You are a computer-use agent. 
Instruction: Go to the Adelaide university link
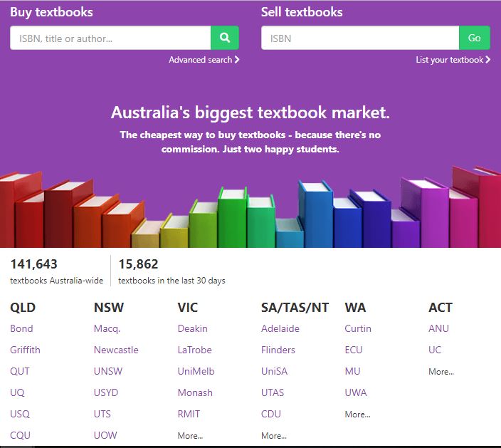point(280,328)
